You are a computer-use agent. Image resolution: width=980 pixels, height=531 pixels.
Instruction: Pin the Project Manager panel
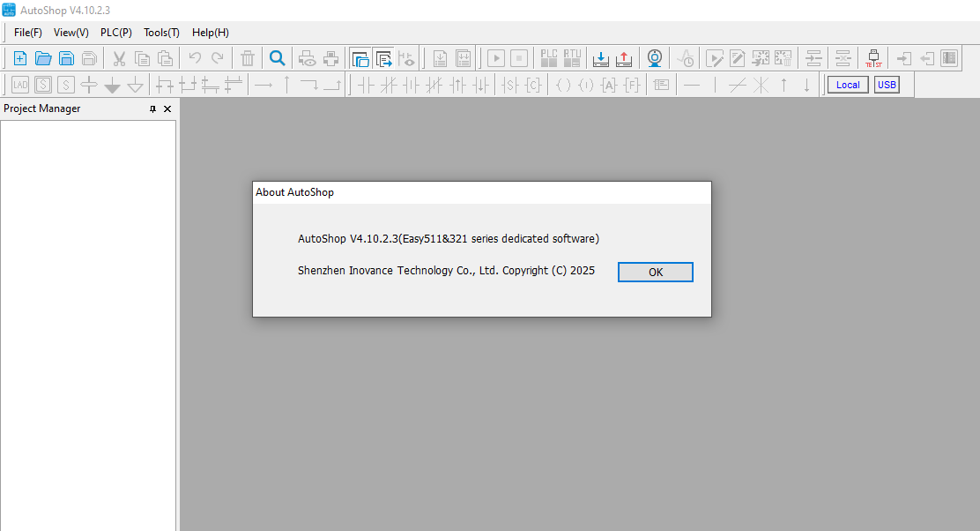[152, 108]
